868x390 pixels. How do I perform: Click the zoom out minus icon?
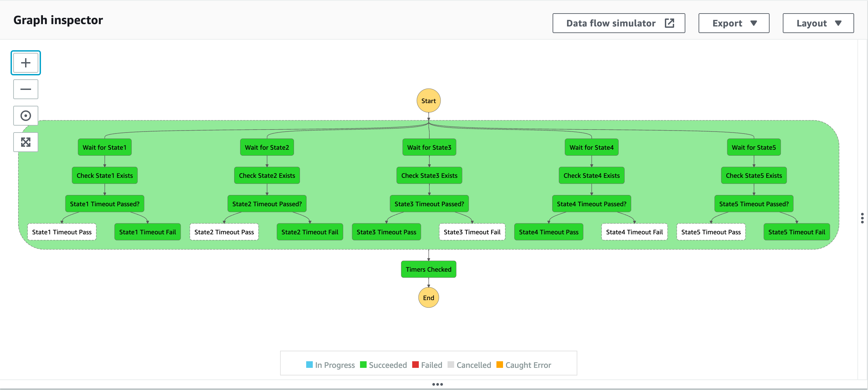[26, 89]
